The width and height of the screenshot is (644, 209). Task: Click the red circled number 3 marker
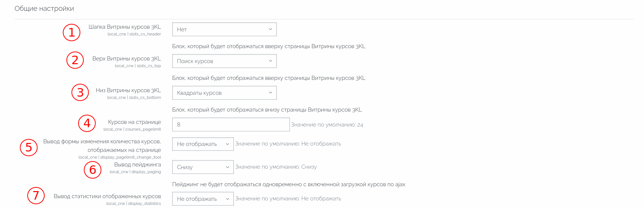point(80,92)
